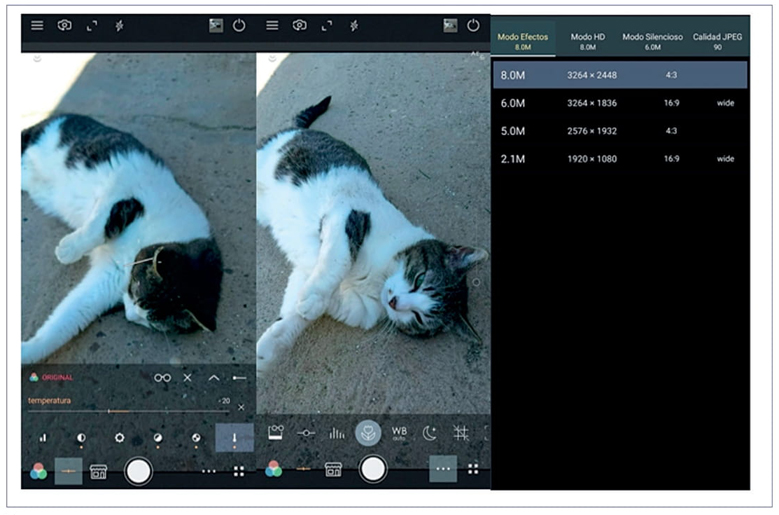Toggle night mode moon icon
Screen dimensions: 779x515
point(429,433)
